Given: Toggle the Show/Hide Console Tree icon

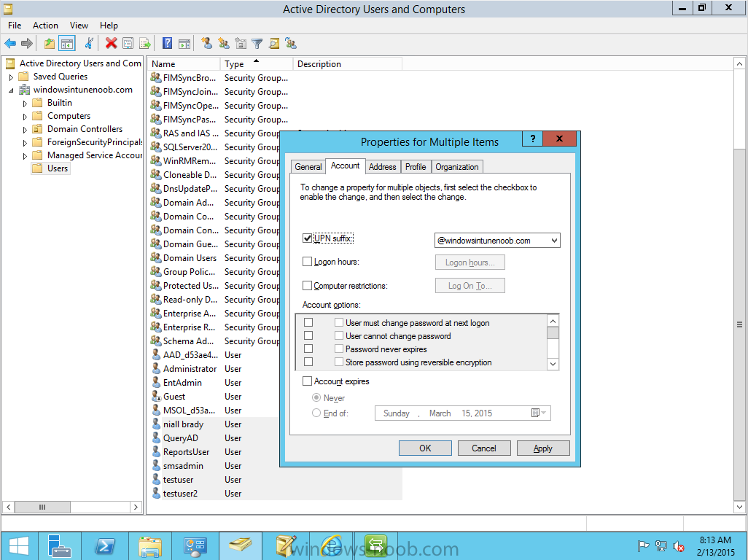Looking at the screenshot, I should click(67, 44).
